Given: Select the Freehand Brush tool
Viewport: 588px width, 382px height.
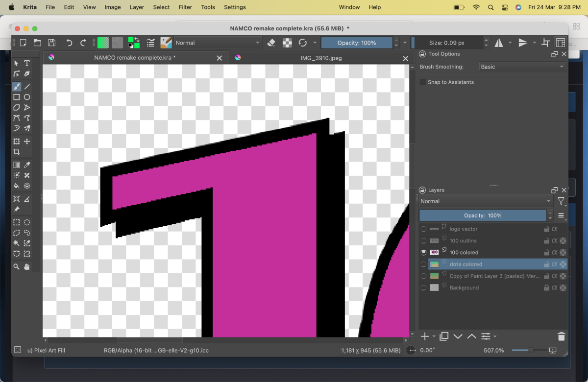Looking at the screenshot, I should point(17,87).
